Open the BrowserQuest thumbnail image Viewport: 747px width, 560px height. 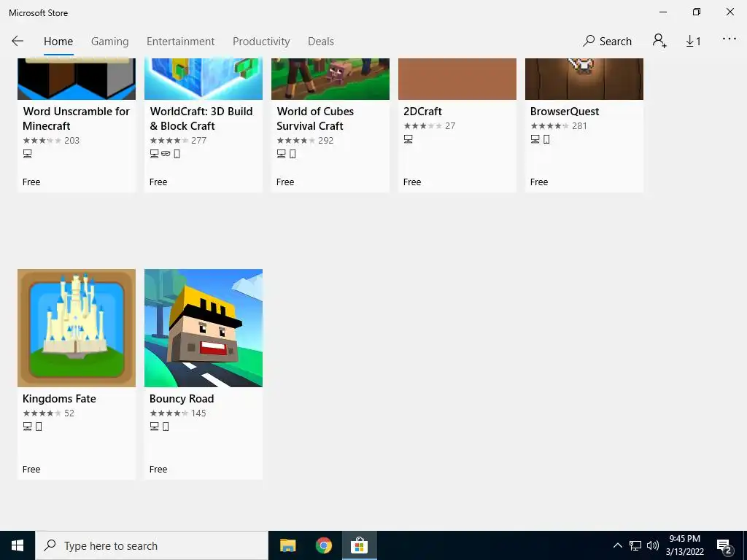click(584, 79)
